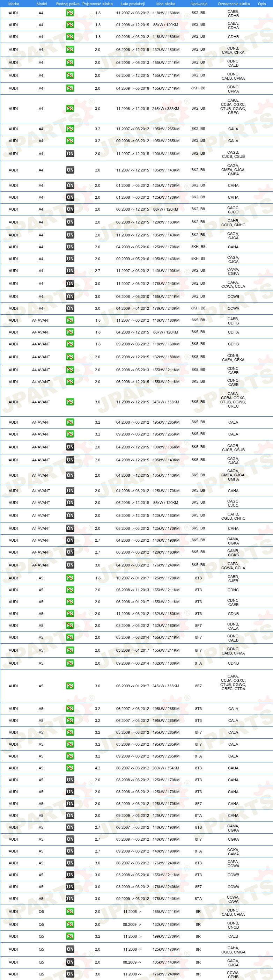The height and width of the screenshot is (980, 273).
Task: Click the Pojemność silnika column header
Action: (97, 4)
